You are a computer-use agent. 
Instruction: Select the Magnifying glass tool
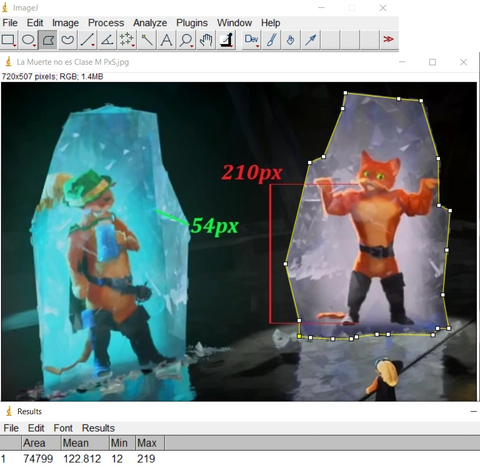point(186,40)
